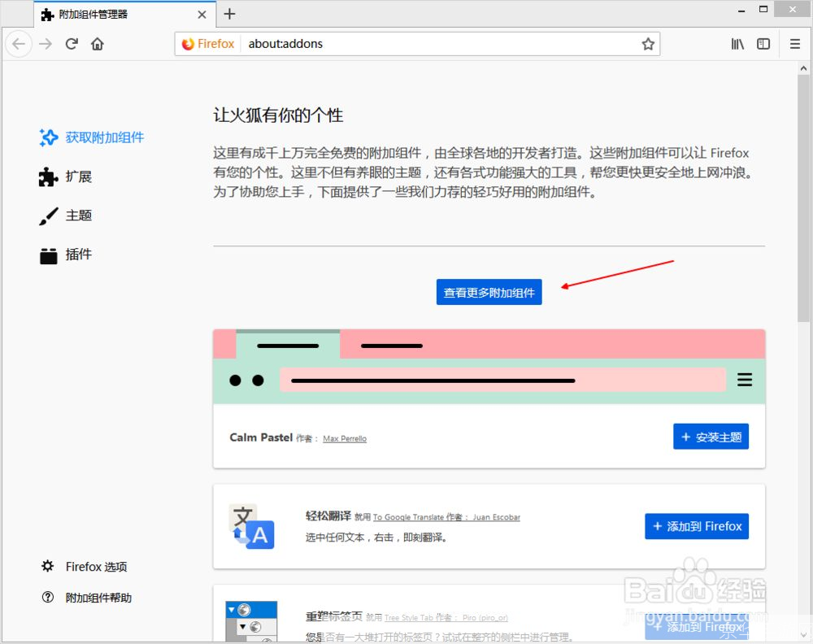Click the 选中任何文本，右击，即刻翻译 description
This screenshot has width=813, height=644.
pyautogui.click(x=376, y=537)
